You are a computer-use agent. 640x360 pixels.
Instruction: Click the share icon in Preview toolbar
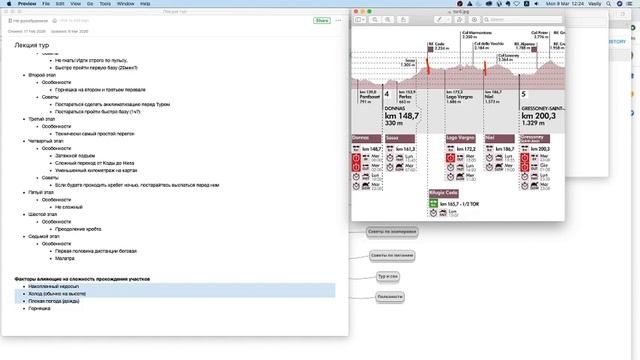pos(403,20)
